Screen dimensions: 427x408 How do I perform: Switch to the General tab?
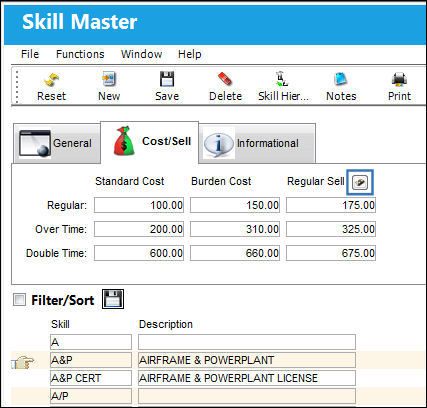(57, 143)
